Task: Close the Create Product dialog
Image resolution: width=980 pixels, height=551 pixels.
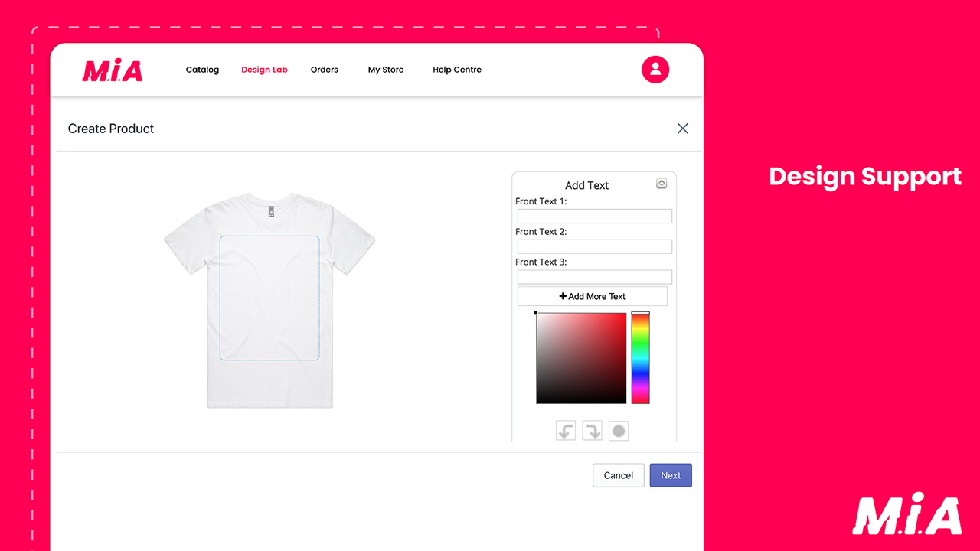Action: pyautogui.click(x=682, y=128)
